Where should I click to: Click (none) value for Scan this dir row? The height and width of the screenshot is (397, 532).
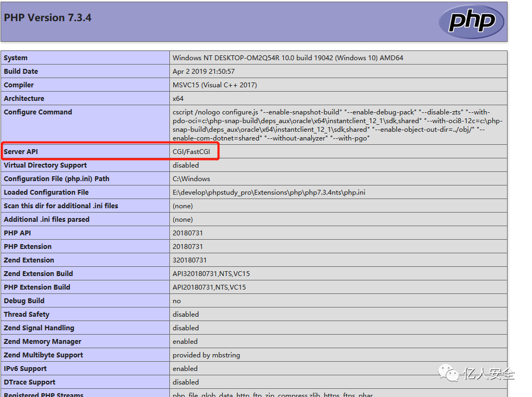click(x=182, y=206)
